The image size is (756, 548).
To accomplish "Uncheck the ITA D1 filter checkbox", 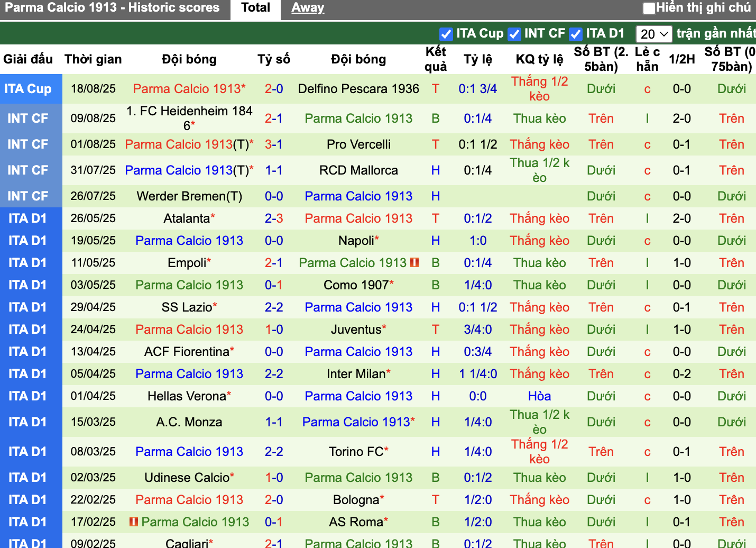I will click(576, 34).
